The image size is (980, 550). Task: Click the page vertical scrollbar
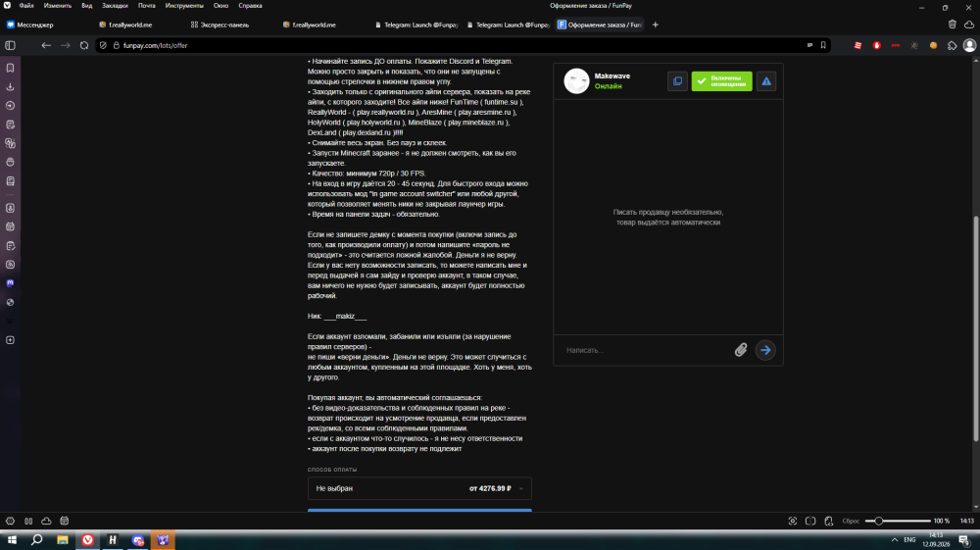click(976, 328)
